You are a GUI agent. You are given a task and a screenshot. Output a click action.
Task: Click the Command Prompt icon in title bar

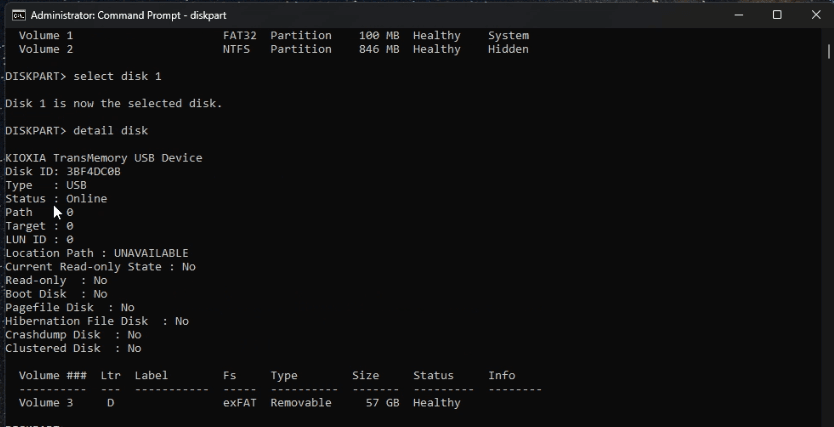[18, 15]
